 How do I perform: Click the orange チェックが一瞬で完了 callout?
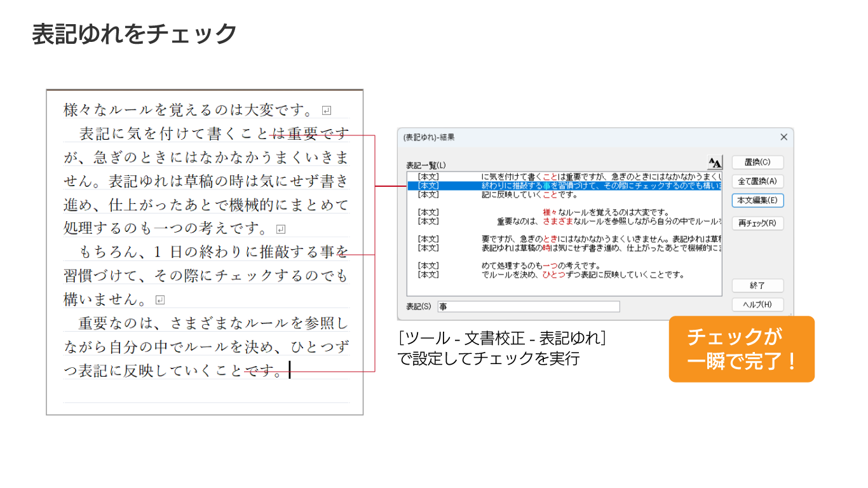[742, 349]
